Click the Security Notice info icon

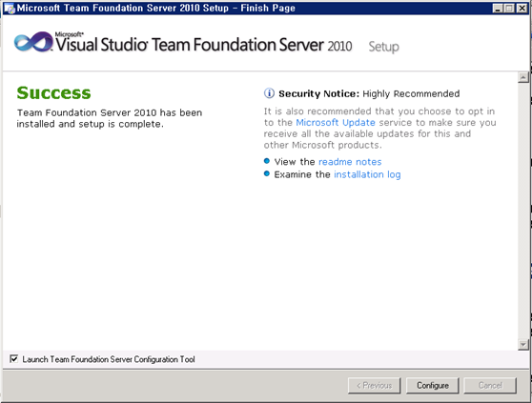[269, 92]
